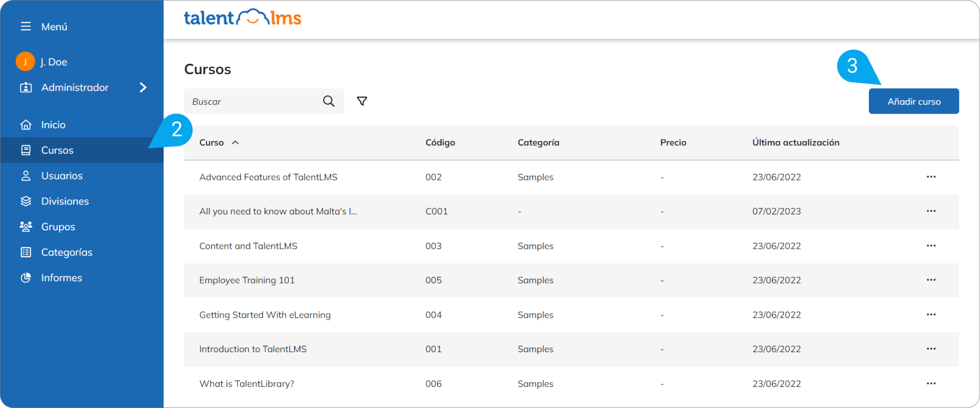The height and width of the screenshot is (408, 980).
Task: Click Samples category in What is TalentLibrary row
Action: tap(535, 384)
